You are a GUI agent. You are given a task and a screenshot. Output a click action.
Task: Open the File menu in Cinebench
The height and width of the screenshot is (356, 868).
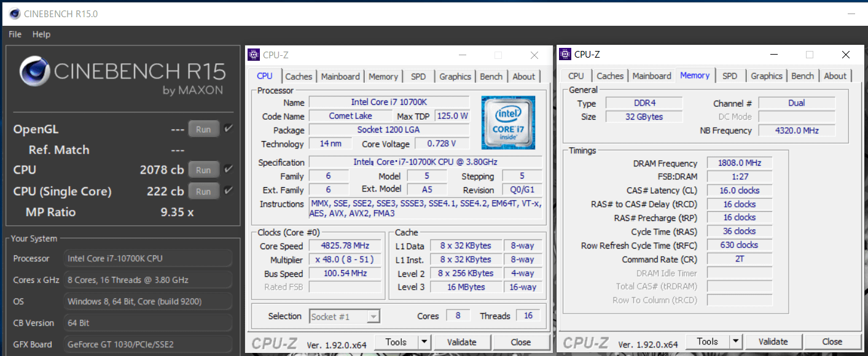15,34
